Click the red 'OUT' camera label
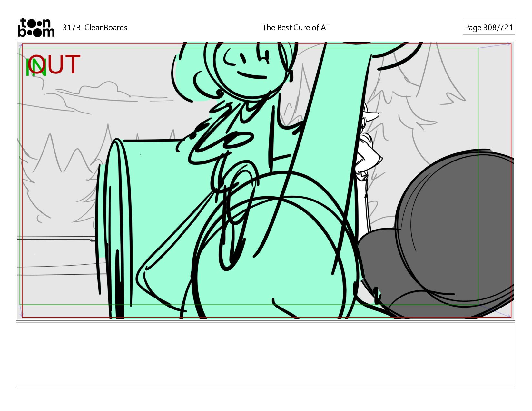 pos(54,65)
